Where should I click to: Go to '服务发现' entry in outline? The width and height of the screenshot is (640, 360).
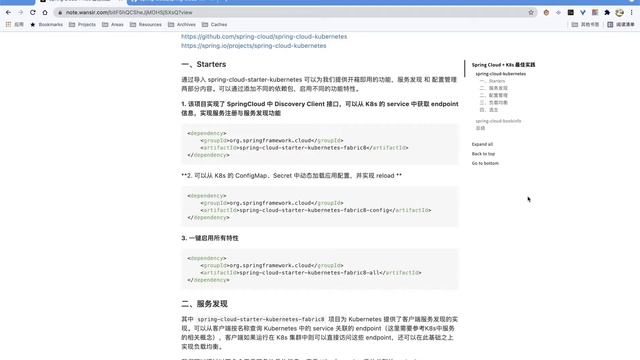pos(493,88)
